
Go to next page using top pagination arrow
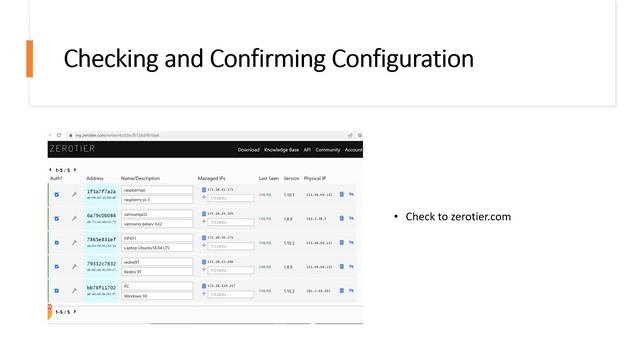75,170
